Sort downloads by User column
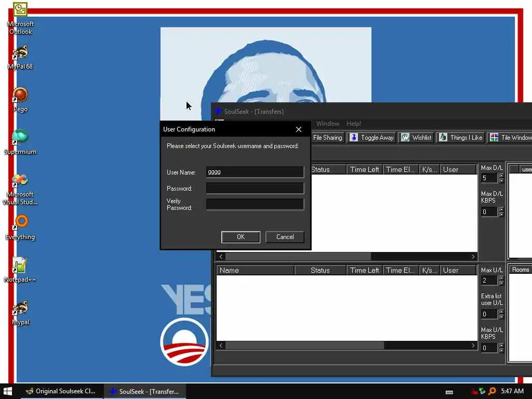 pyautogui.click(x=458, y=169)
